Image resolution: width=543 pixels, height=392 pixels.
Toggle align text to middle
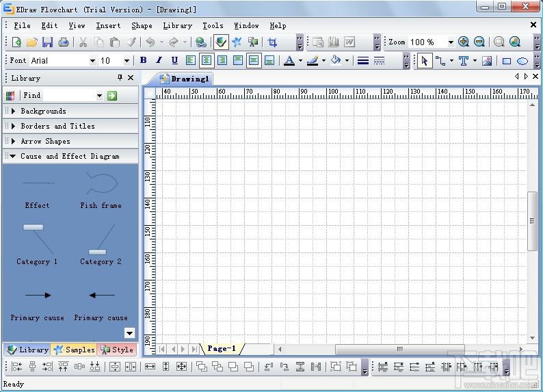coord(254,61)
